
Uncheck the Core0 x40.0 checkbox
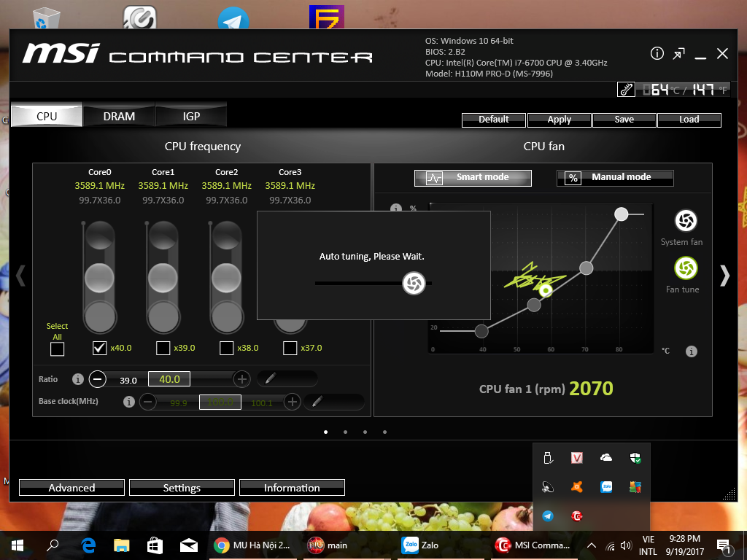coord(100,348)
